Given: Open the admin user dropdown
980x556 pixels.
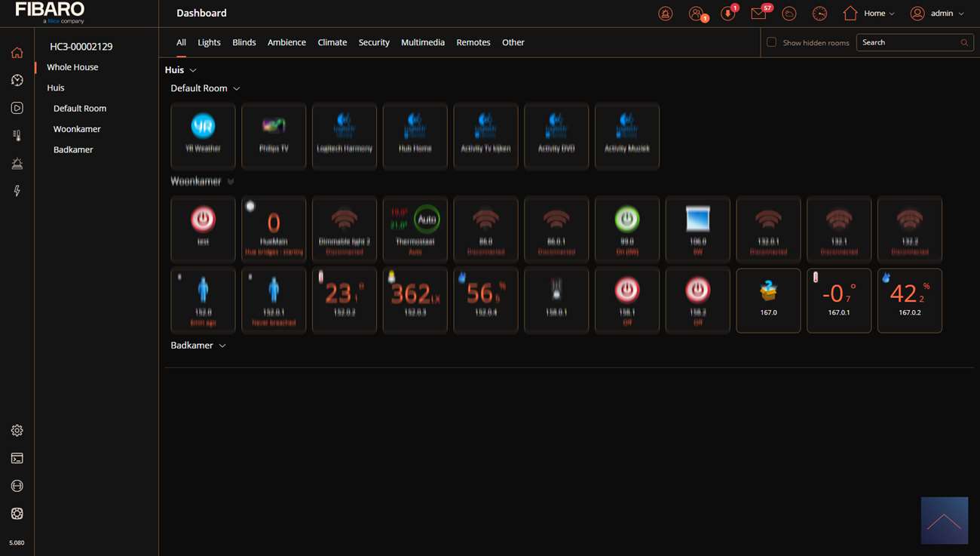Looking at the screenshot, I should (937, 14).
